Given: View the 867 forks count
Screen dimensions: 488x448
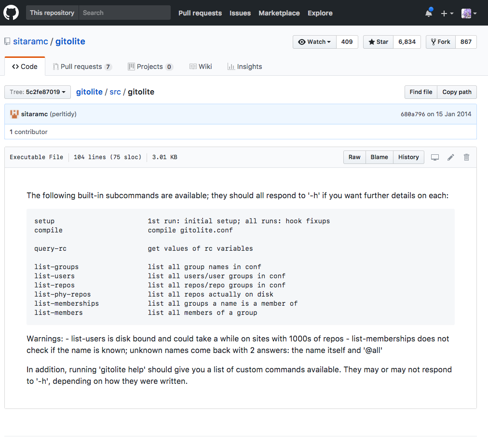Looking at the screenshot, I should click(466, 42).
